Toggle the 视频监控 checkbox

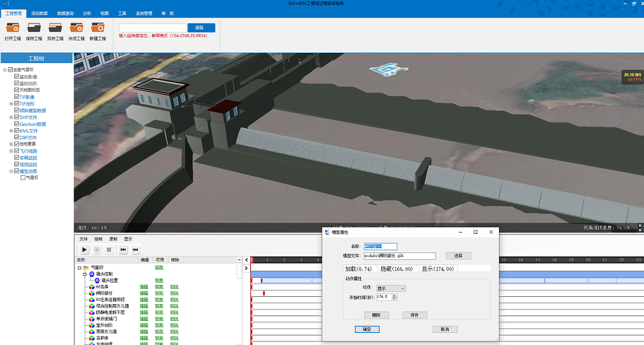pos(17,164)
